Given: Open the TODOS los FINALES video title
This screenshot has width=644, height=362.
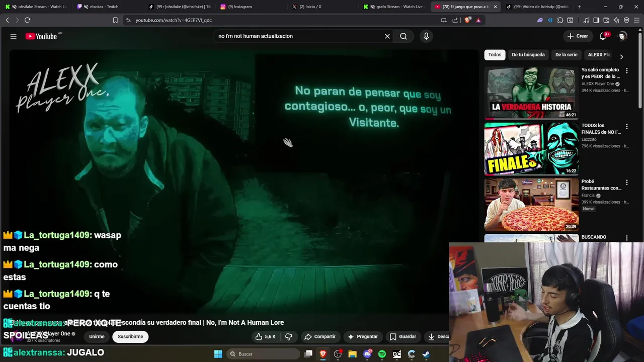Looking at the screenshot, I should coord(601,129).
